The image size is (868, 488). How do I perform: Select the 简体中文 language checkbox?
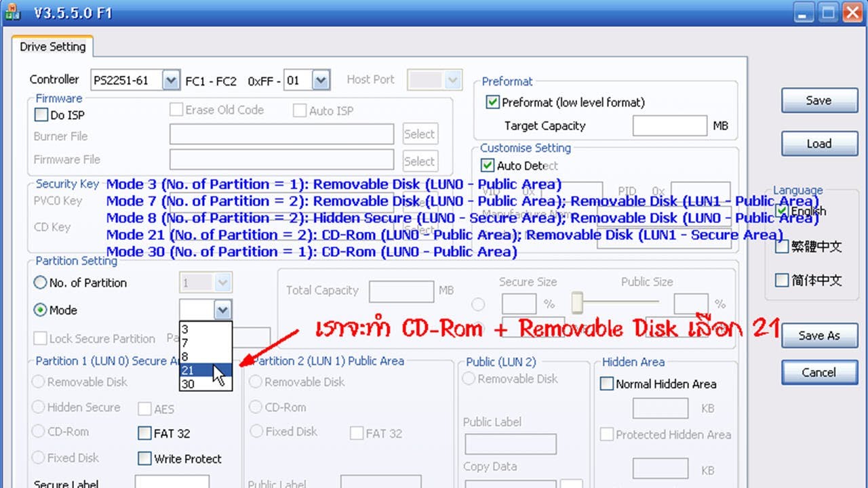pyautogui.click(x=782, y=280)
